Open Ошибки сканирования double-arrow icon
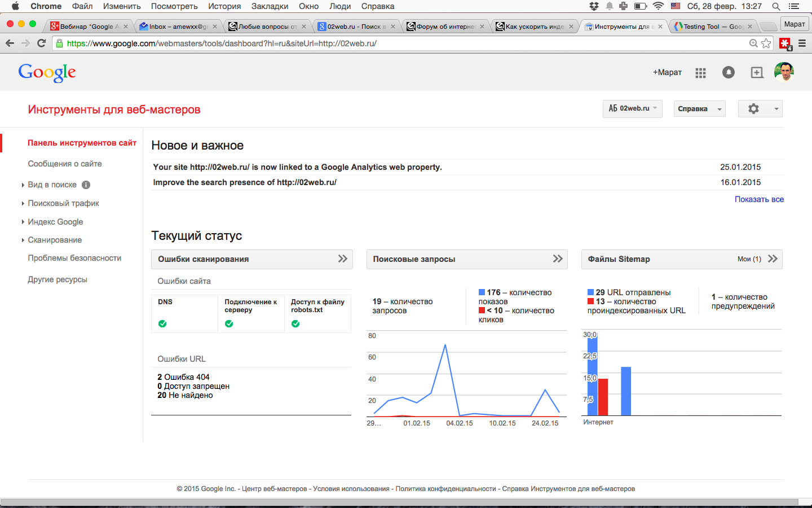The image size is (812, 508). tap(342, 259)
